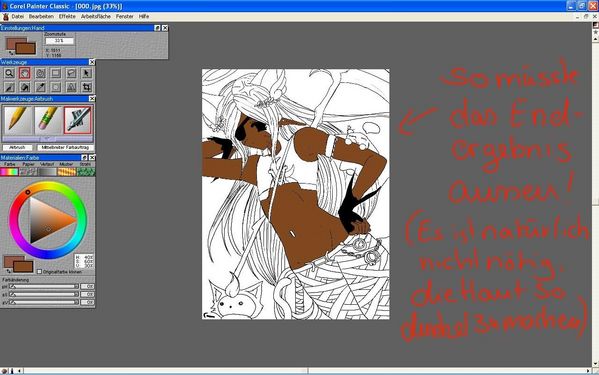Select the Brush tool in Werkzeuge
The image size is (599, 375).
click(x=9, y=87)
